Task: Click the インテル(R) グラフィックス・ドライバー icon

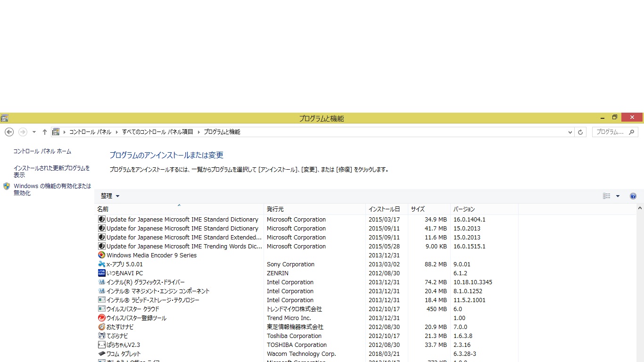Action: click(x=101, y=282)
